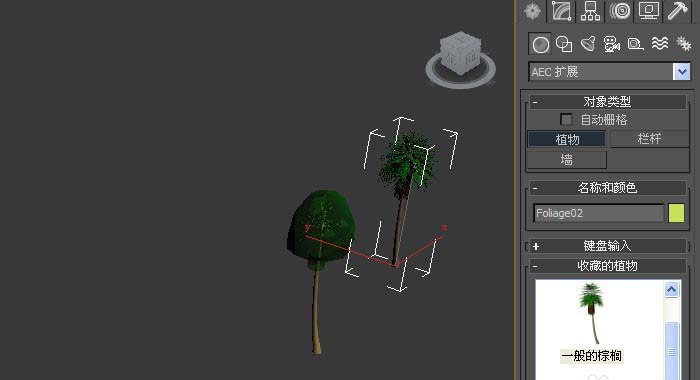Open the yellow-green object color swatch
Viewport: 700px width, 380px height.
[676, 213]
